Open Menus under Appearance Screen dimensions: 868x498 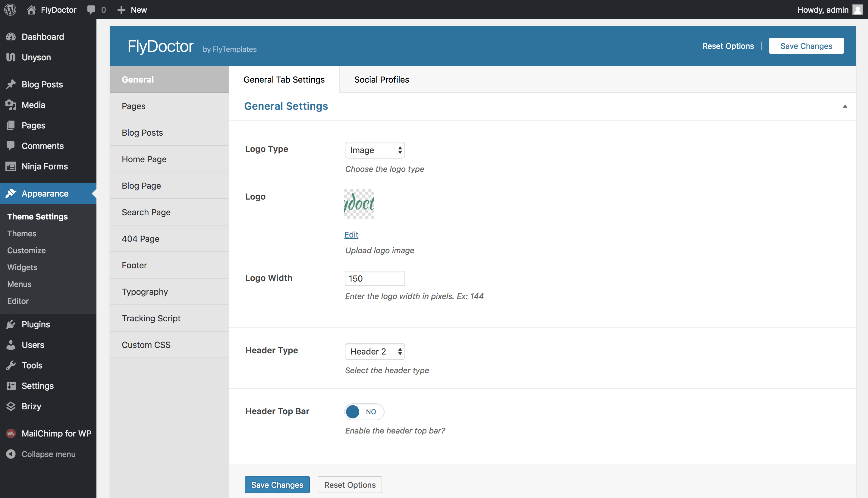(x=19, y=284)
